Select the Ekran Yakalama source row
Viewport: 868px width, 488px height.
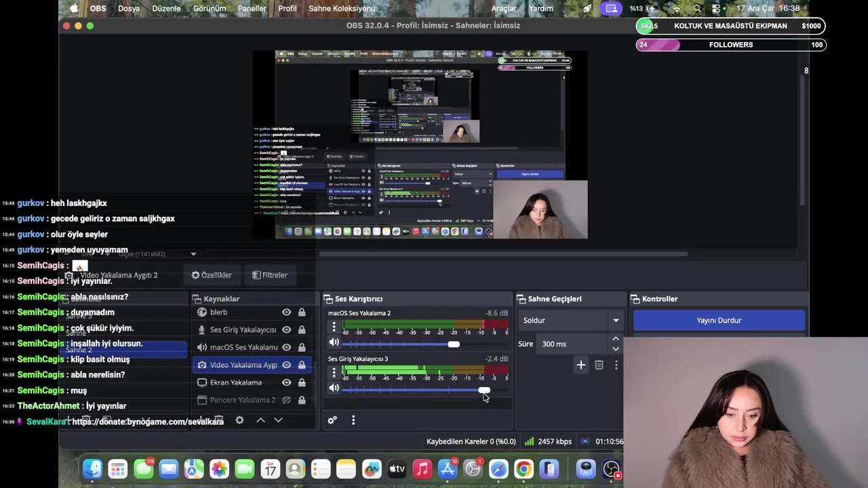252,383
